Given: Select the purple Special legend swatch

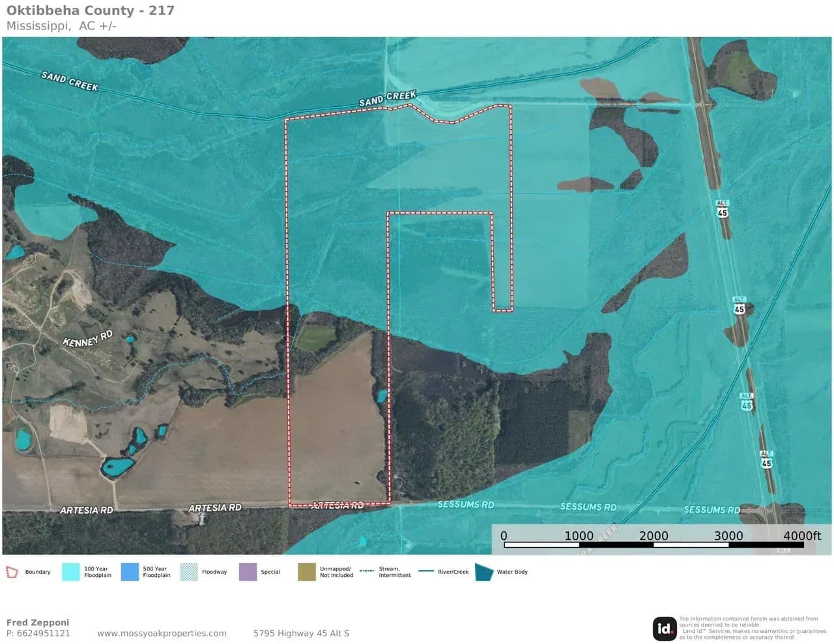Looking at the screenshot, I should (x=248, y=572).
